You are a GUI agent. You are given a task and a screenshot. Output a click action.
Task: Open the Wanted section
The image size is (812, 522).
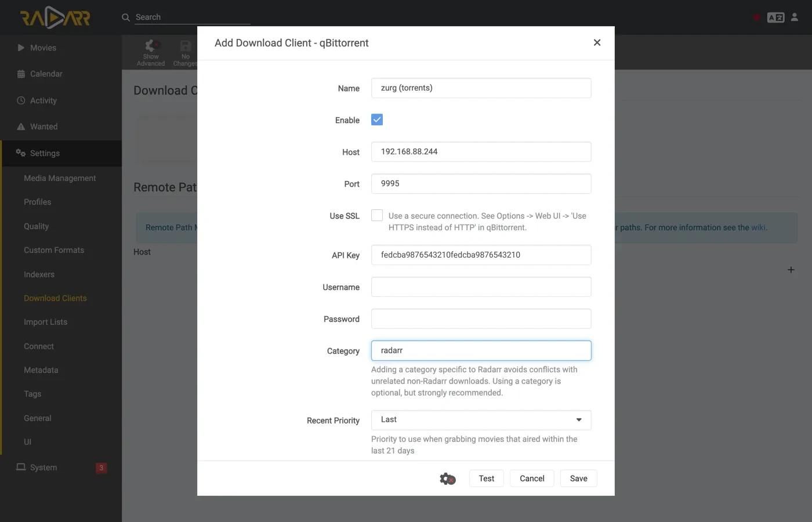(61, 126)
